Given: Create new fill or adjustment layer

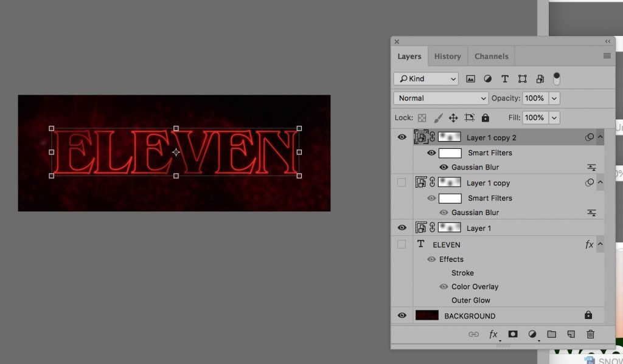Looking at the screenshot, I should point(532,334).
